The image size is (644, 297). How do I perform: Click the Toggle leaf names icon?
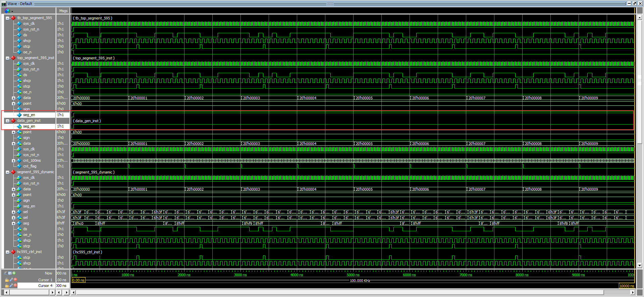click(x=6, y=273)
